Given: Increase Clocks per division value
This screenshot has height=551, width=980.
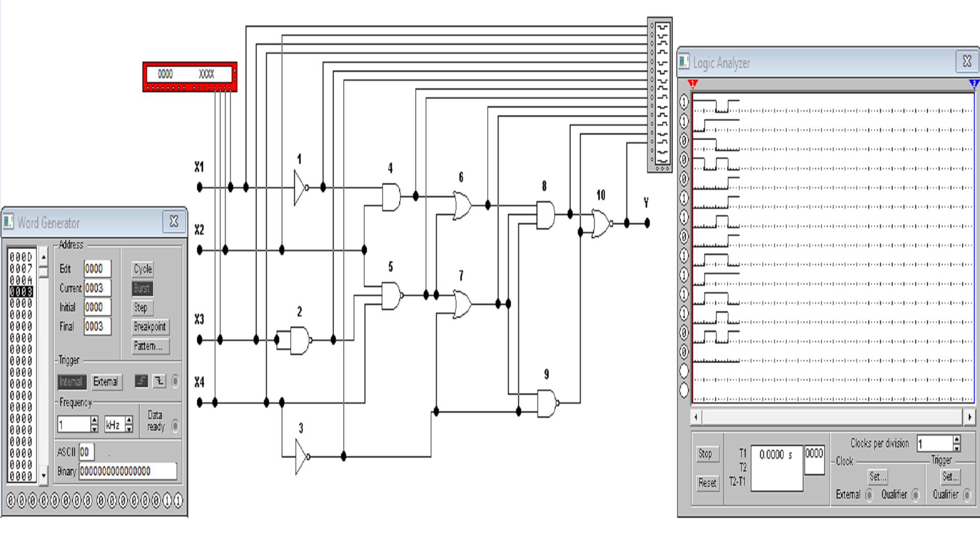Looking at the screenshot, I should [957, 439].
